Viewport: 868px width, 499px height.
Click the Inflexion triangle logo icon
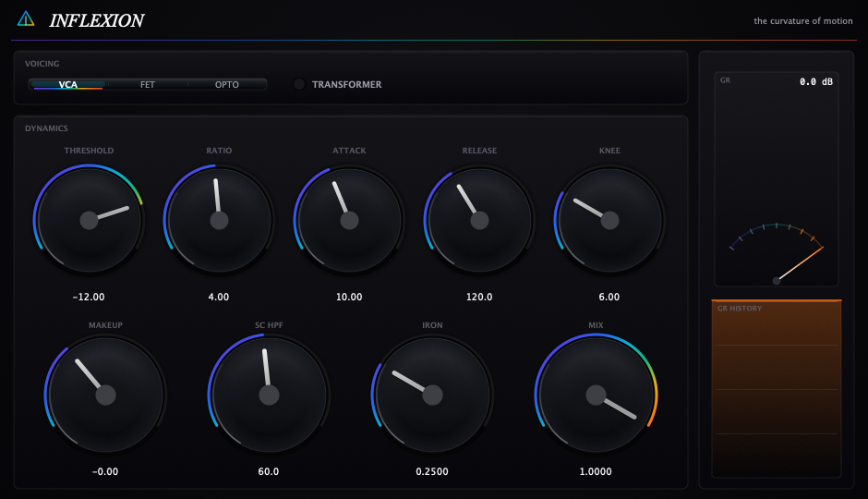coord(26,19)
